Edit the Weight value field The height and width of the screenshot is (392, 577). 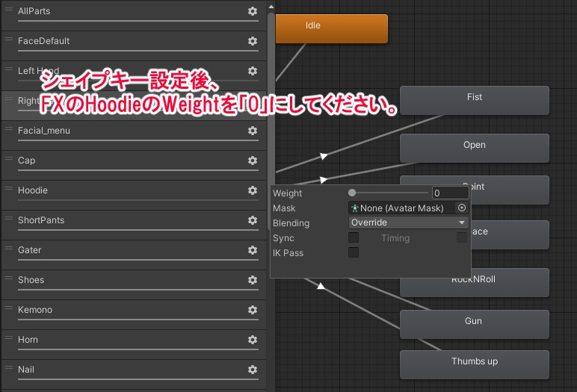pos(451,193)
